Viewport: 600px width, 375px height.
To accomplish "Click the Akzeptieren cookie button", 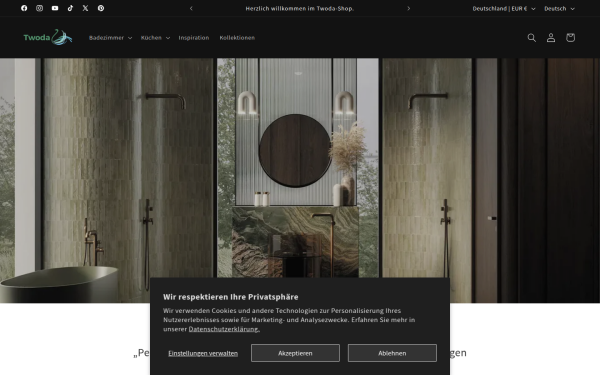I will coord(295,353).
